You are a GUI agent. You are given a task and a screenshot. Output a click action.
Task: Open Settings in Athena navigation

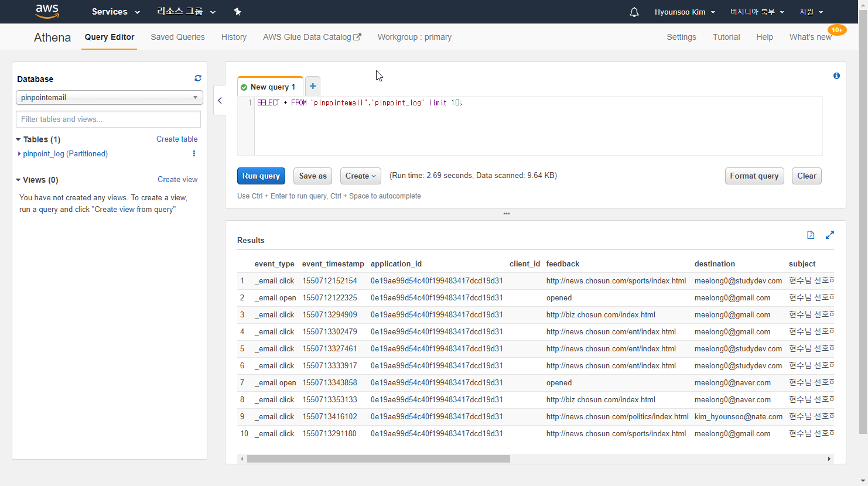[681, 37]
